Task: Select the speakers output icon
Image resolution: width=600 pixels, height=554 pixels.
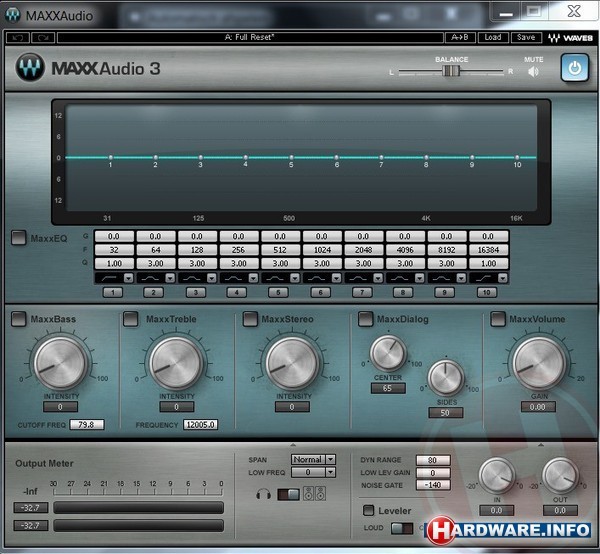Action: (314, 494)
